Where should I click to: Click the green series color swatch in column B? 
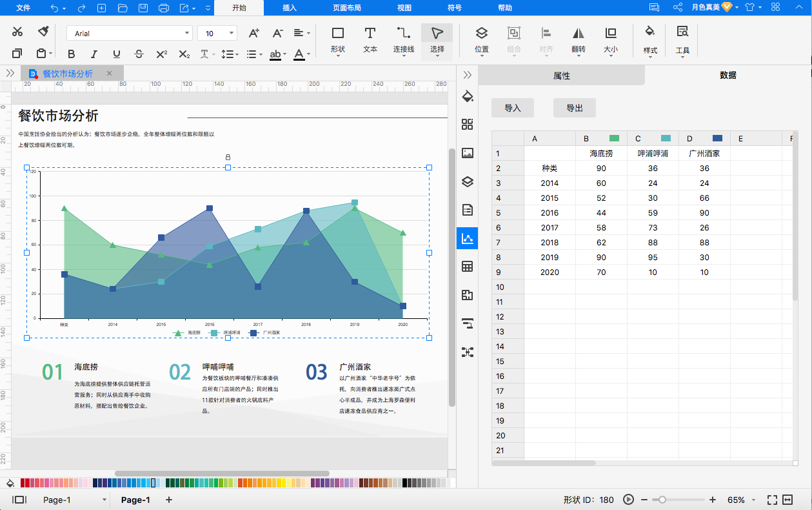click(614, 138)
